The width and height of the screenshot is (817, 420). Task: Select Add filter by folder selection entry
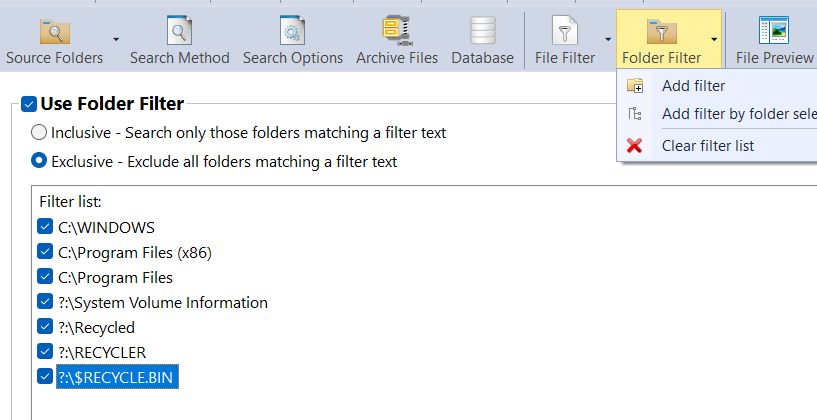[738, 114]
